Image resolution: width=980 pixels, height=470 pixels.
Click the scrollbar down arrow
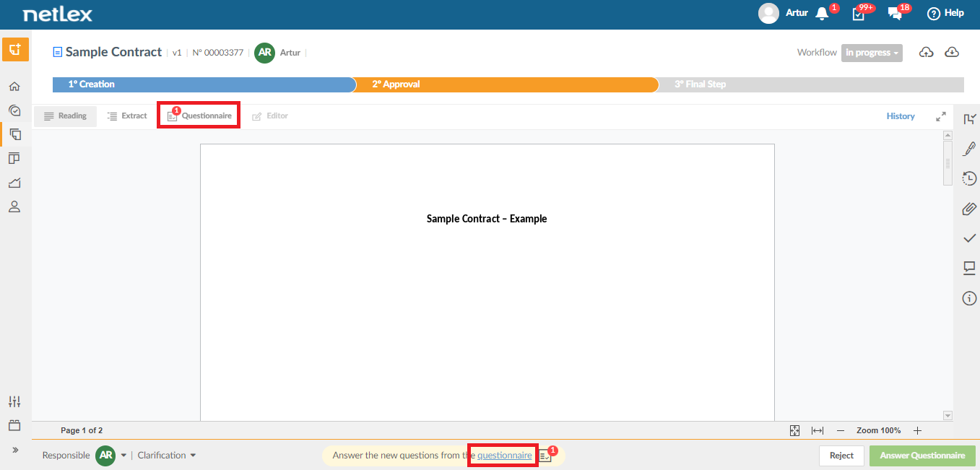pyautogui.click(x=948, y=416)
